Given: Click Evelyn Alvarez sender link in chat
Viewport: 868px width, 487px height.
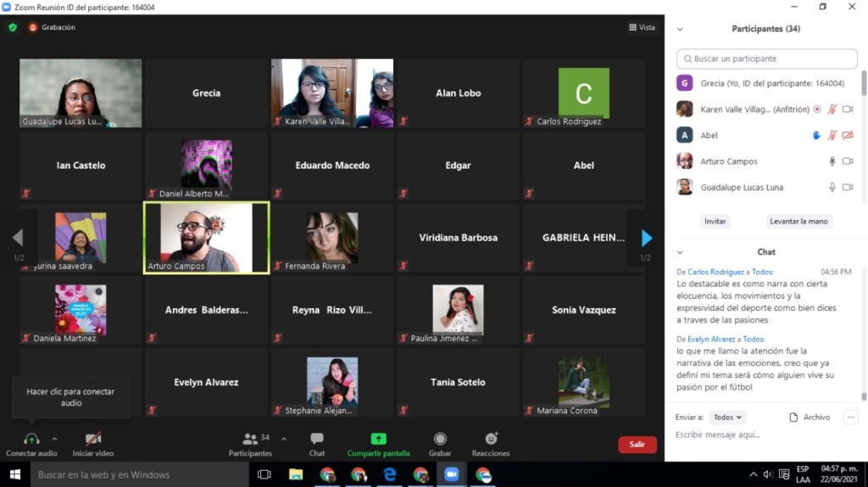Looking at the screenshot, I should 711,340.
